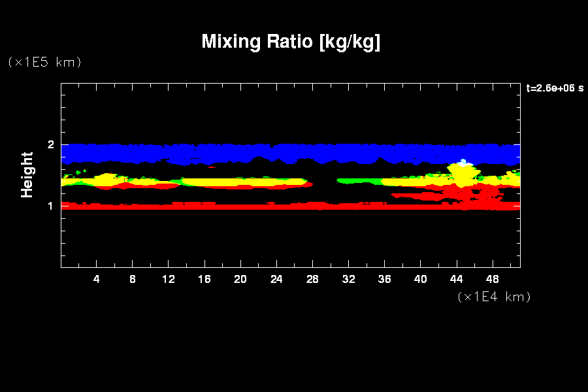588x392 pixels.
Task: Click x-axis tick label 44
Action: 456,279
